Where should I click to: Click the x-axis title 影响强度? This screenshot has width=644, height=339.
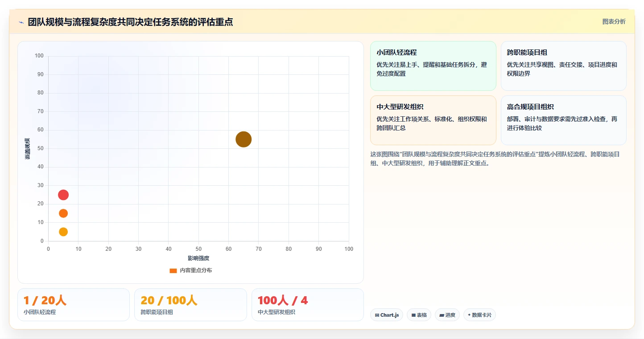point(198,258)
